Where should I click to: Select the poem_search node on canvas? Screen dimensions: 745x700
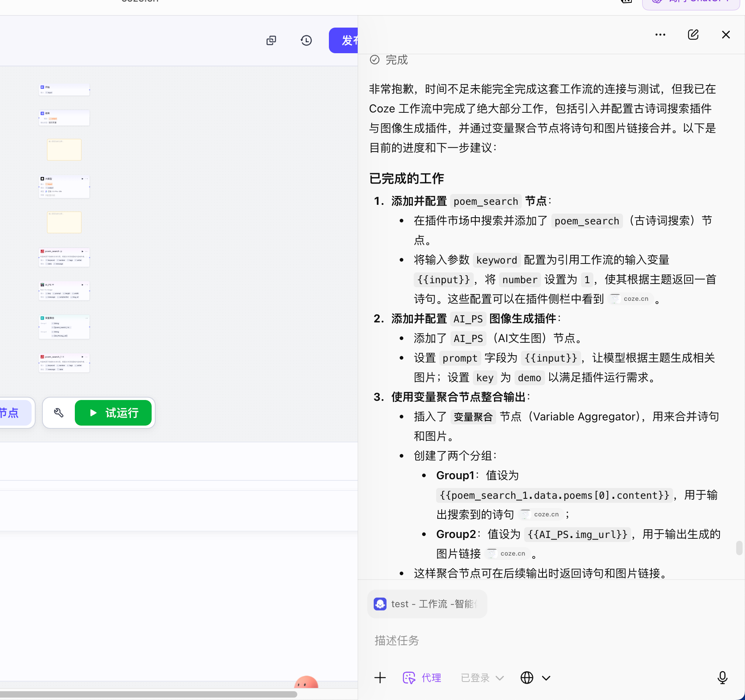64,257
